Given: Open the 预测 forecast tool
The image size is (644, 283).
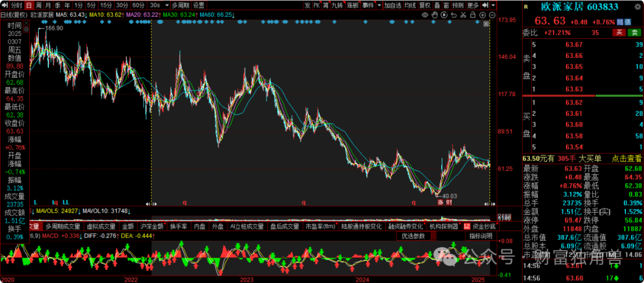Looking at the screenshot, I should (458, 5).
